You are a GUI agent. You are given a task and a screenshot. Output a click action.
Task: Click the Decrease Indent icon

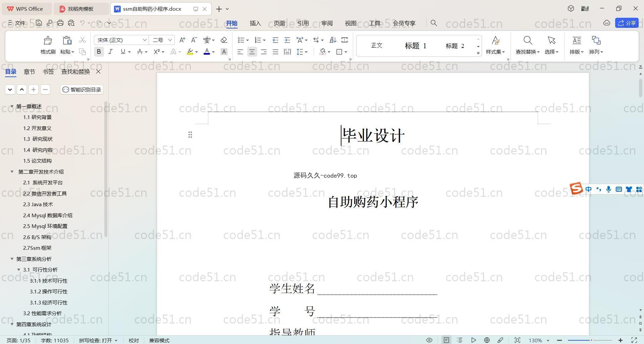[275, 40]
